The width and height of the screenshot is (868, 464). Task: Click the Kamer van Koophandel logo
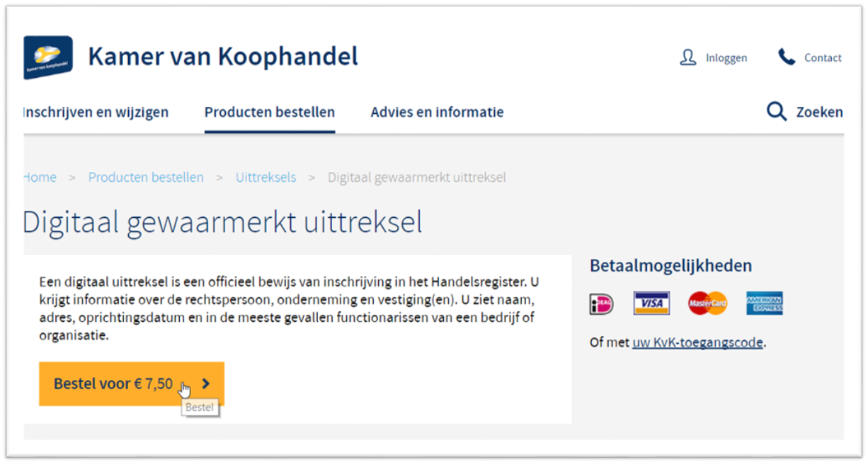(47, 57)
